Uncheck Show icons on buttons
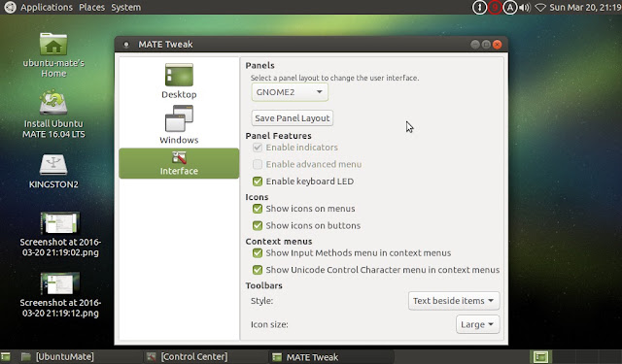The width and height of the screenshot is (622, 364). 258,226
